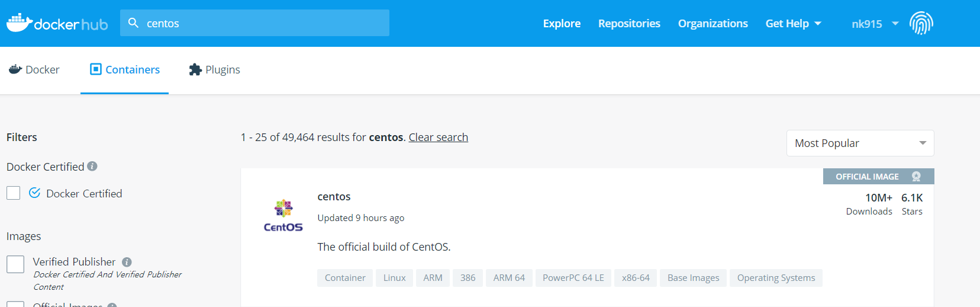This screenshot has width=980, height=307.
Task: Select the 386 tag
Action: pos(468,278)
